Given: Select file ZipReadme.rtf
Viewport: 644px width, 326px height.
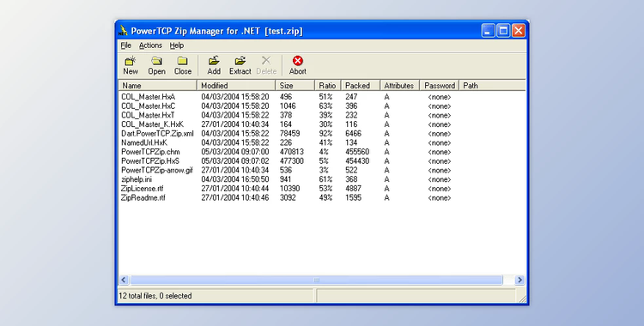Looking at the screenshot, I should click(143, 197).
